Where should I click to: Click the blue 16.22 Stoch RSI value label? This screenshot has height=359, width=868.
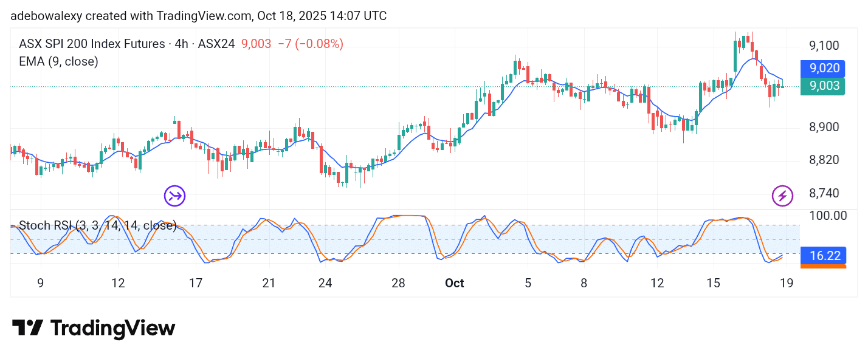824,256
